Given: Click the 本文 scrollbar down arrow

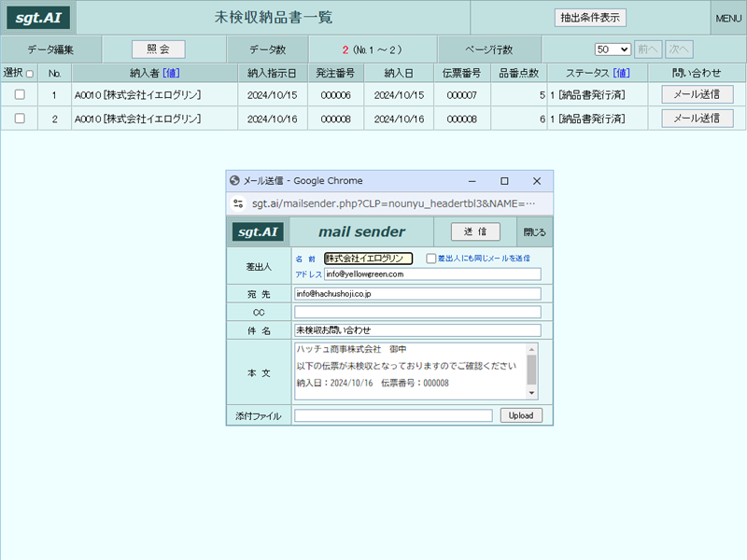Looking at the screenshot, I should click(x=531, y=393).
